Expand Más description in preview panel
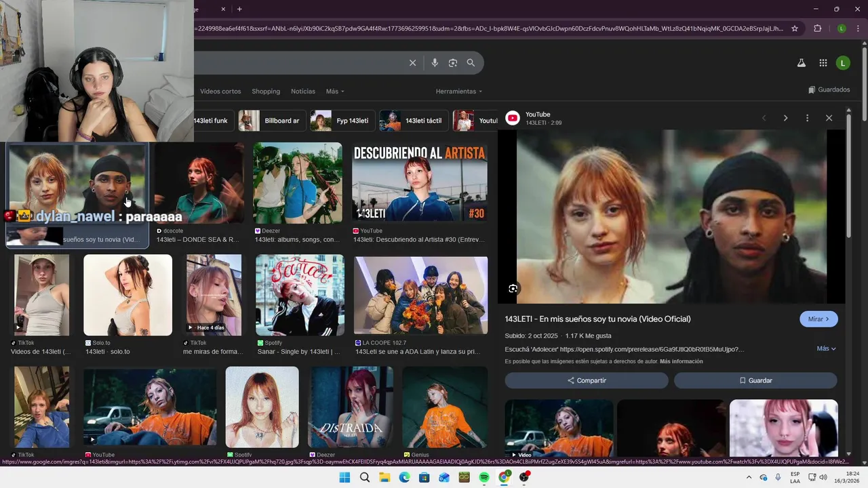This screenshot has height=488, width=868. tap(826, 348)
